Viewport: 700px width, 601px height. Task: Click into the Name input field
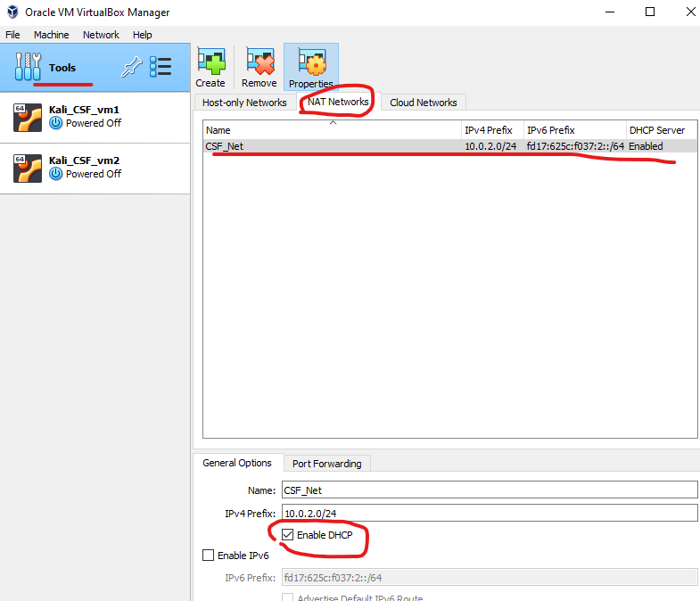490,490
